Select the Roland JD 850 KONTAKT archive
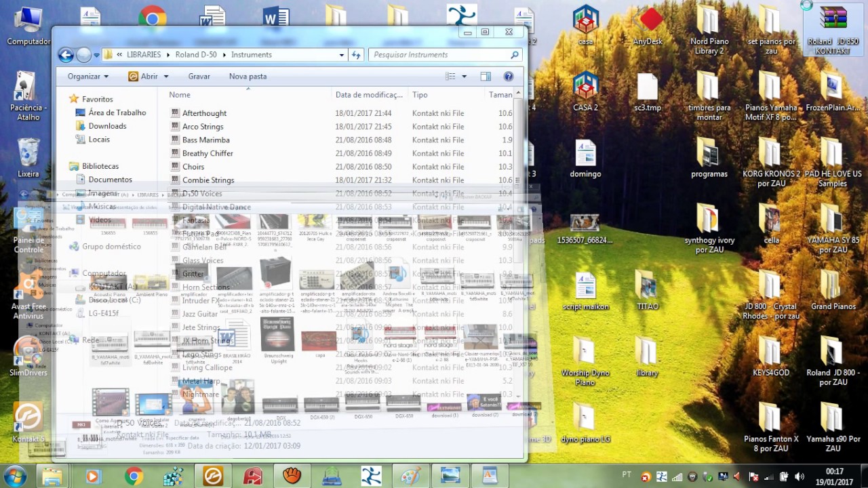 point(833,30)
